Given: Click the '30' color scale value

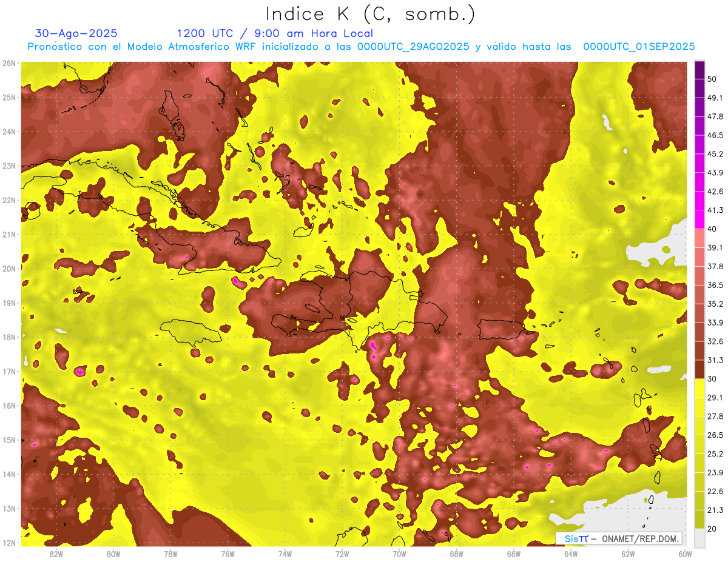Looking at the screenshot, I should (x=712, y=379).
